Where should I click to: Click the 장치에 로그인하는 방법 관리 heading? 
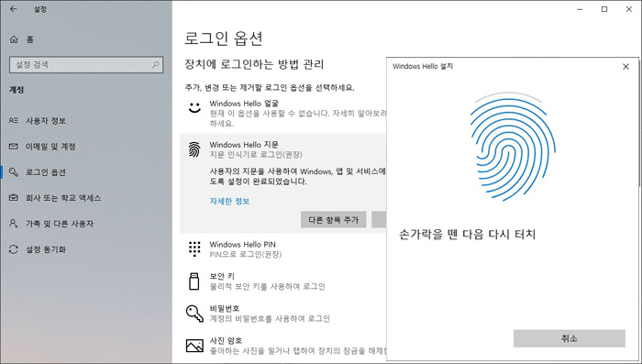pos(254,64)
